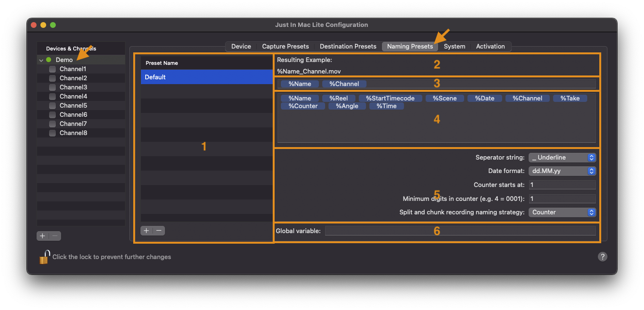Open the Date format dropdown
644x310 pixels.
(x=562, y=171)
